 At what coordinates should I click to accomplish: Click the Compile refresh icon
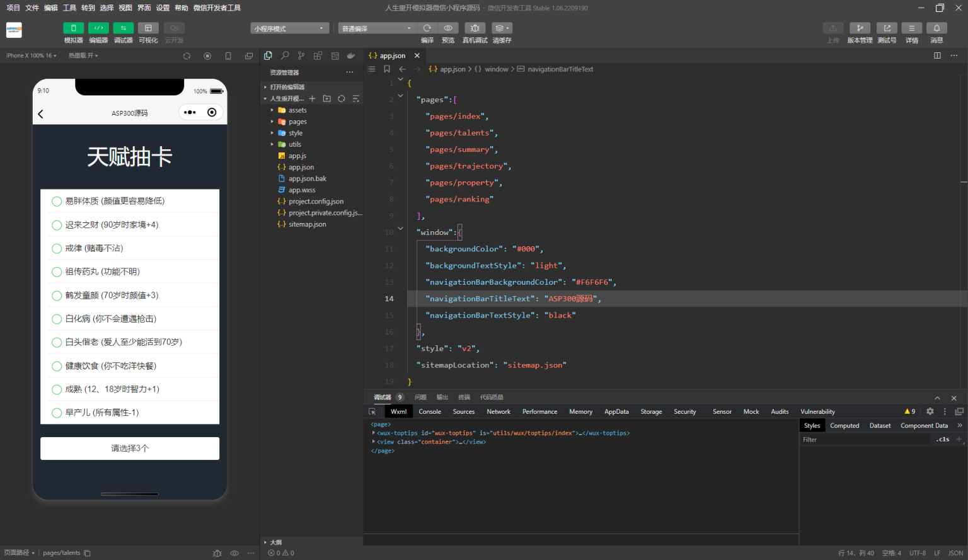click(x=427, y=28)
